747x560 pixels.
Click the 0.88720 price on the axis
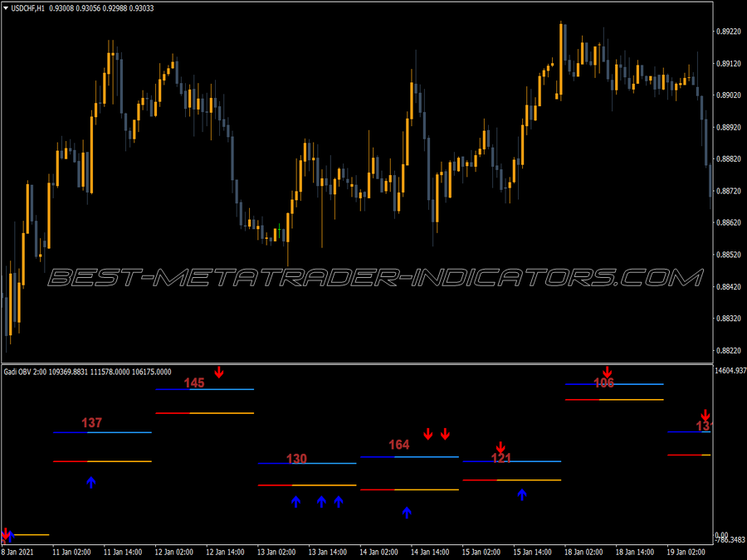point(729,191)
